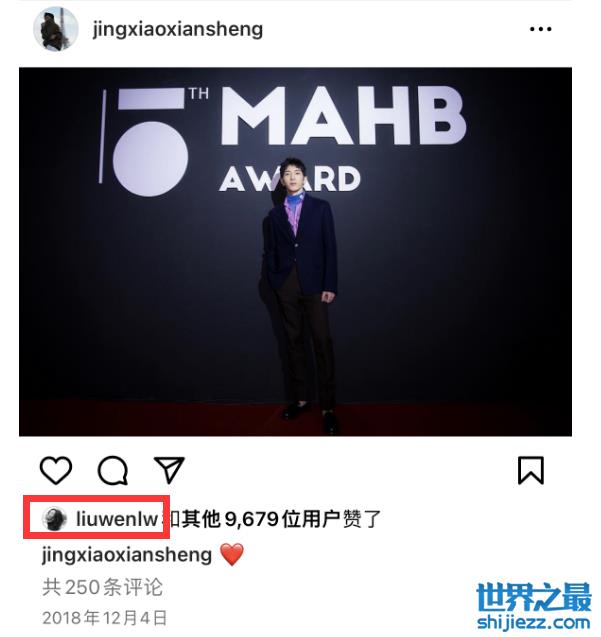Open caption author jingxiaoxiansheng link
This screenshot has height=637, width=601.
127,555
